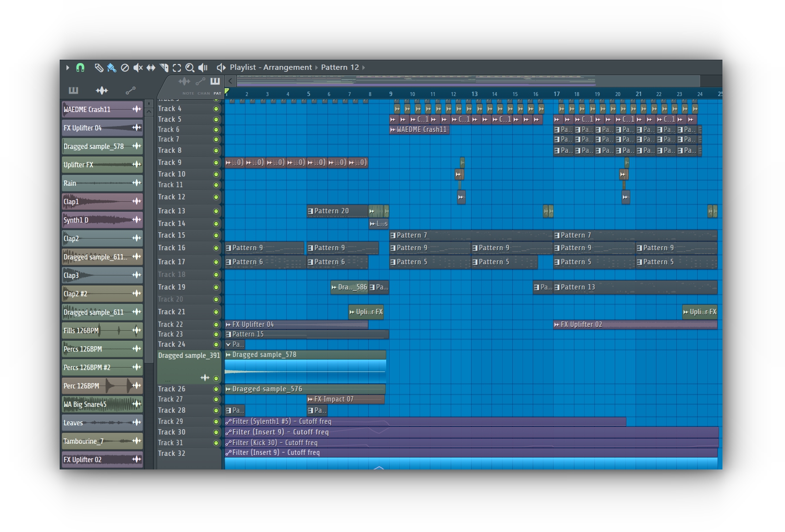Image resolution: width=785 pixels, height=532 pixels.
Task: Select the Playback preview tool
Action: click(x=203, y=68)
